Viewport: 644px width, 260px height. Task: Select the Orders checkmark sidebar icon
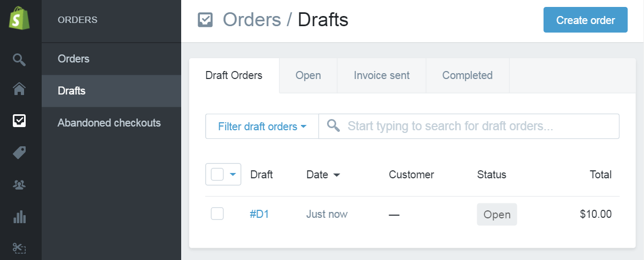(19, 121)
